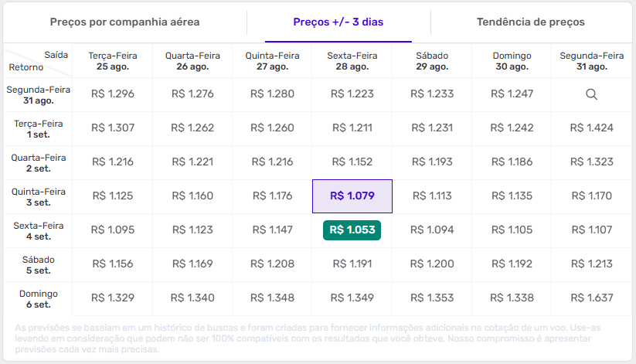Click the Sexta-Feira 28 ago. column header
Image resolution: width=636 pixels, height=364 pixels.
tap(352, 61)
